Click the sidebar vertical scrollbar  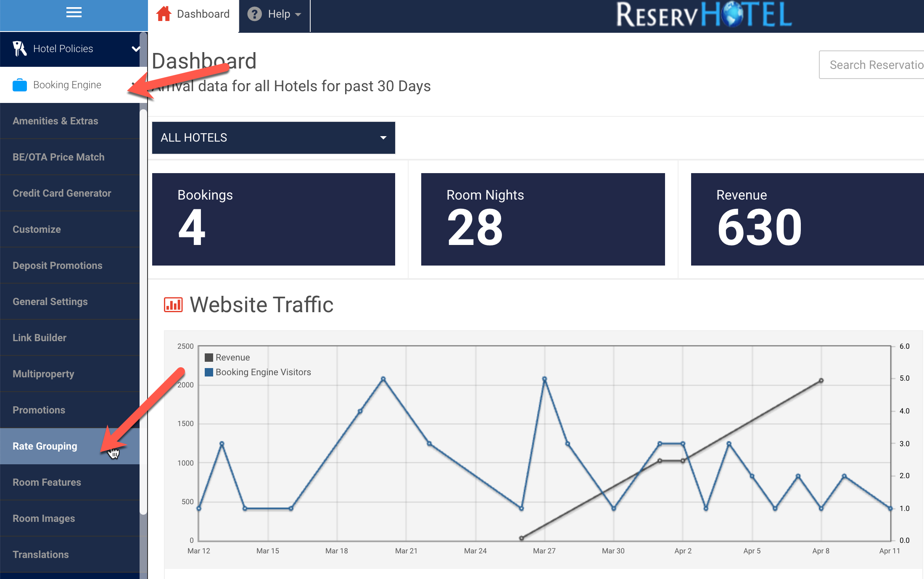tap(143, 311)
